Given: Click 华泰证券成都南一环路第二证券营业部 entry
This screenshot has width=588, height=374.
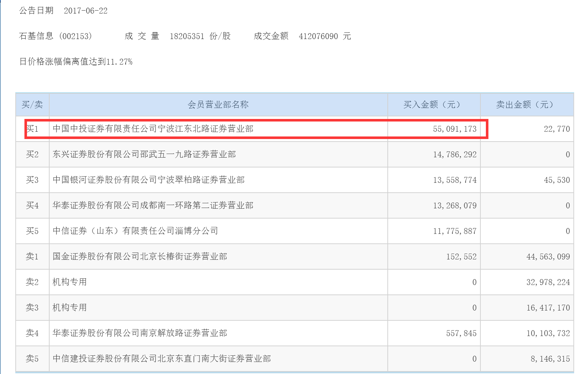Looking at the screenshot, I should coord(153,205).
